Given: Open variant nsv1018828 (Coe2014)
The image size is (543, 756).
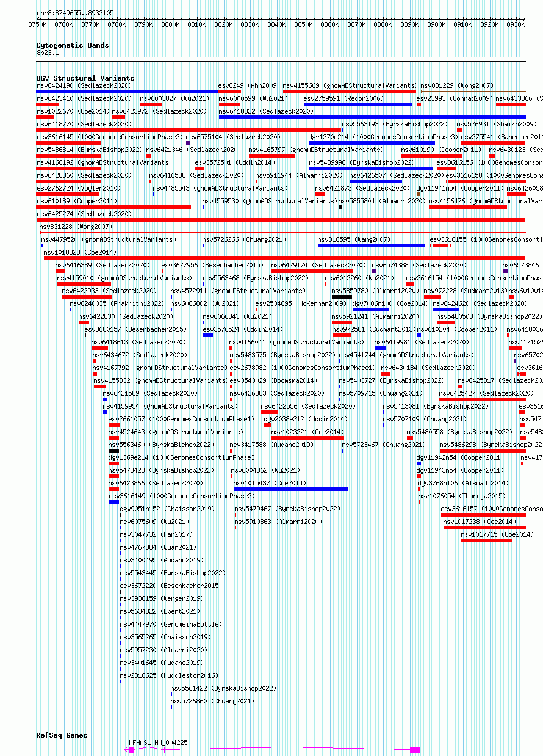Looking at the screenshot, I should click(x=81, y=252).
